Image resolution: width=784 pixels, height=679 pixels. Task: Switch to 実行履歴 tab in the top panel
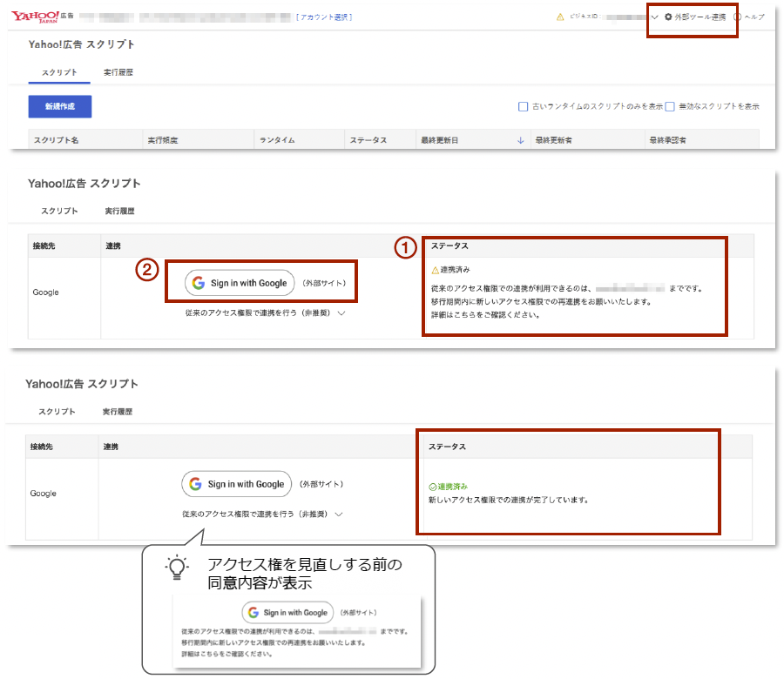click(x=118, y=72)
